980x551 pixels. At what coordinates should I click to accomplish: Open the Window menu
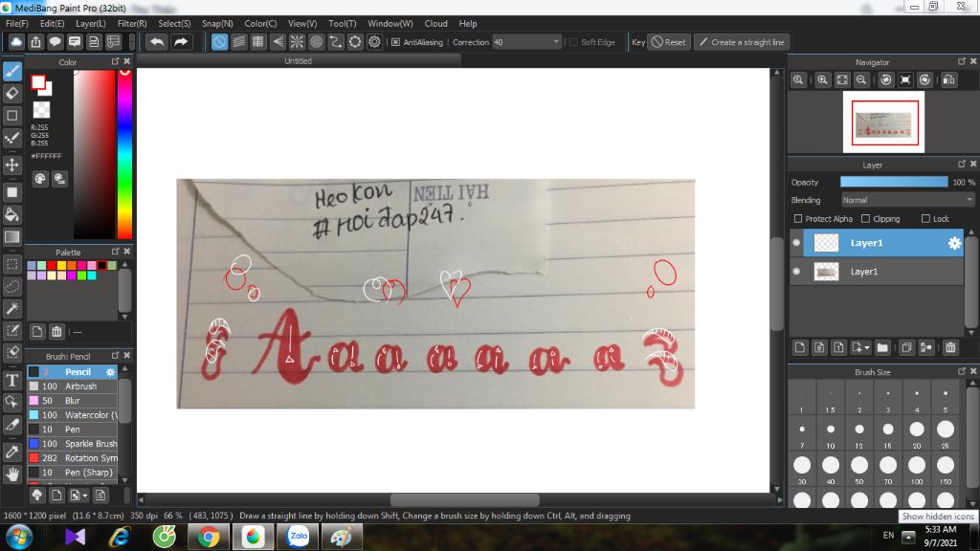390,23
